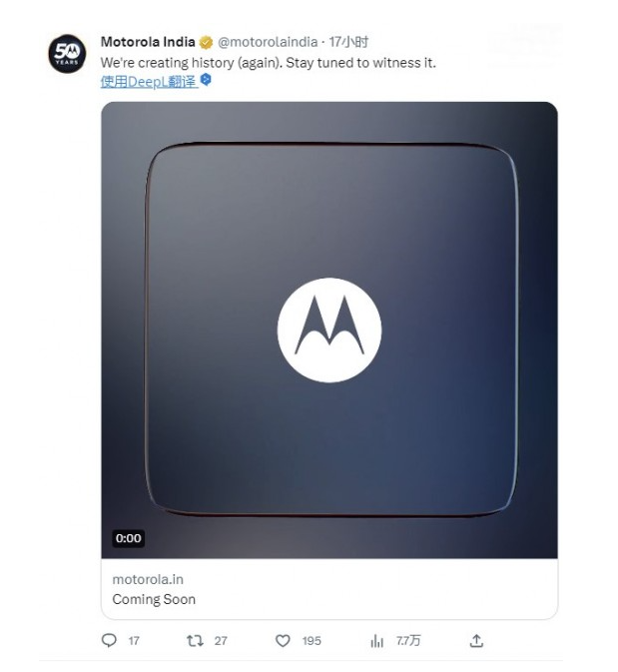Click the 0:00 video duration label
The image size is (618, 672).
(129, 538)
